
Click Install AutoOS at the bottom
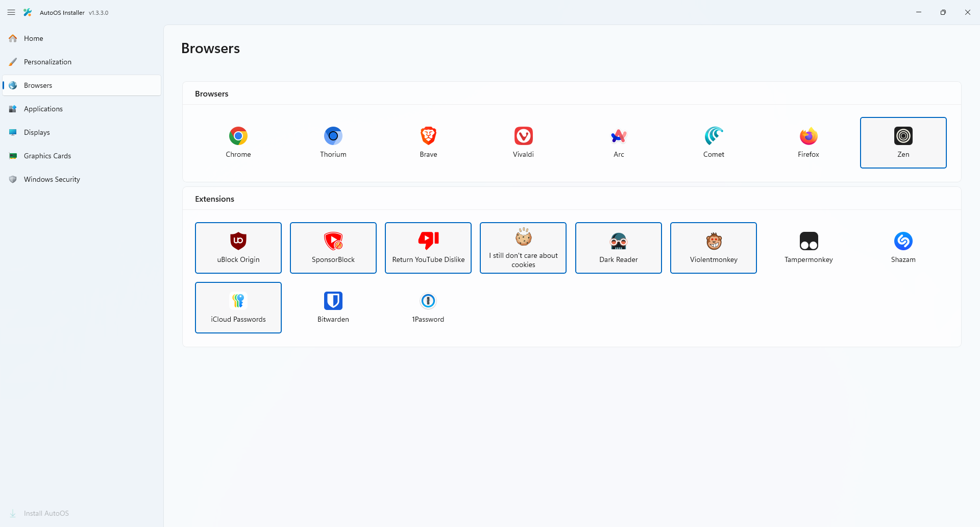click(x=82, y=513)
